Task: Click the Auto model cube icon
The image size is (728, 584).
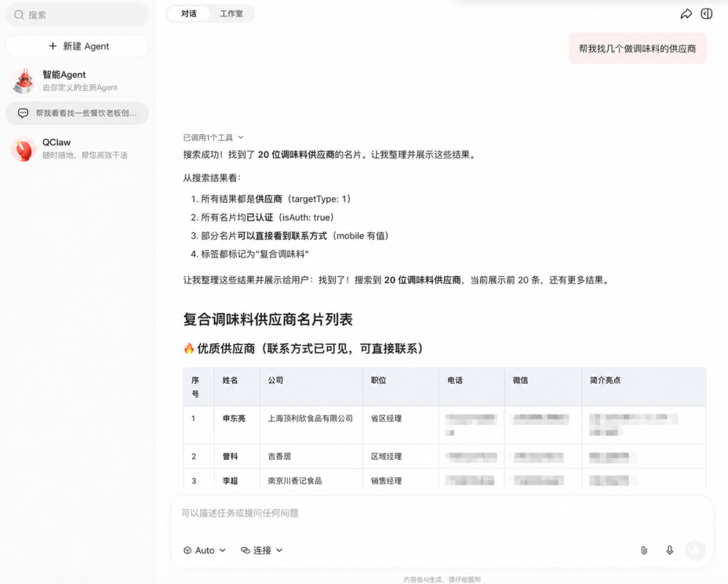Action: (x=187, y=550)
